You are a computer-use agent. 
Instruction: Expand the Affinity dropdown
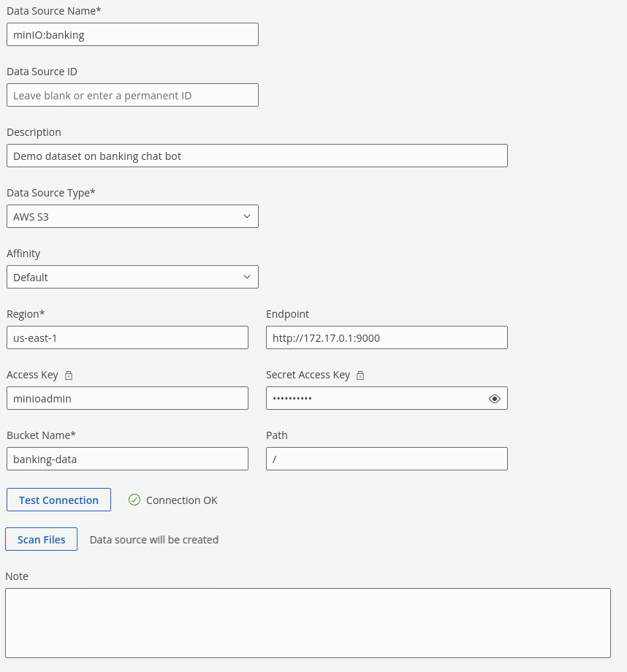[132, 277]
